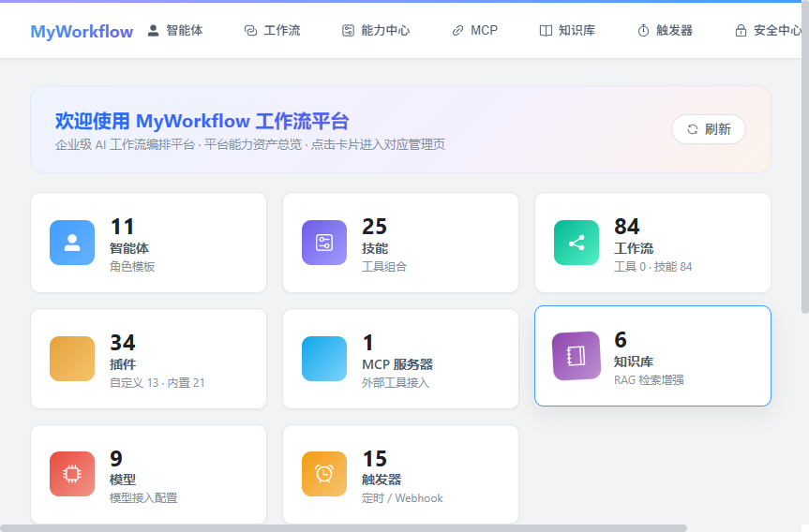This screenshot has width=809, height=532.
Task: Click the MyWorkflow logo
Action: [x=82, y=31]
